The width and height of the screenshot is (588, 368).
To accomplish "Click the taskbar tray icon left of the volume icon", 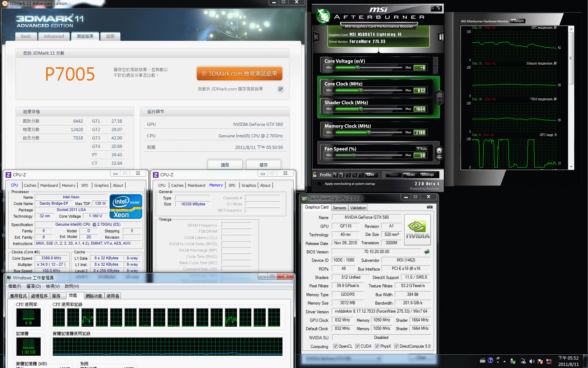I will point(523,361).
